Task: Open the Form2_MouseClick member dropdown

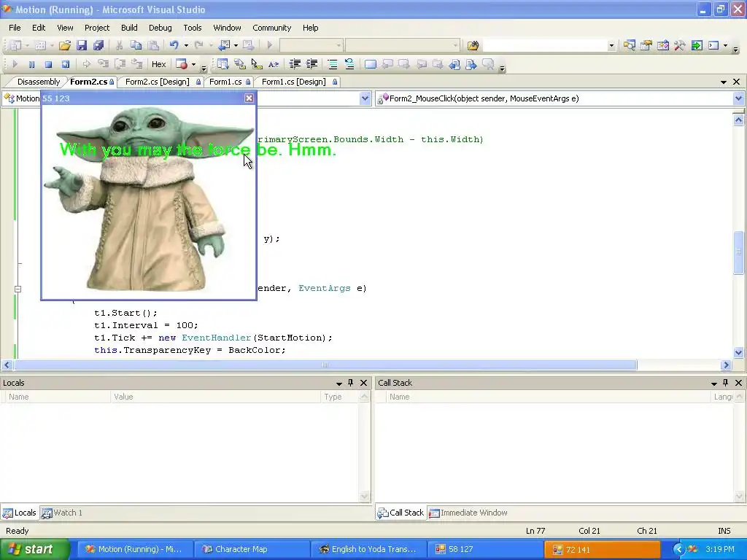Action: pos(738,98)
